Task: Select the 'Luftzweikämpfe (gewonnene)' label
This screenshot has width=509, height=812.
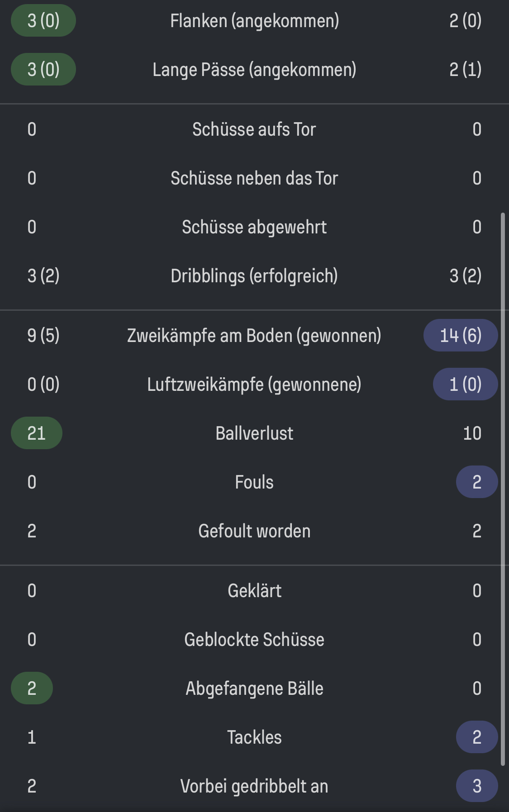Action: tap(254, 385)
